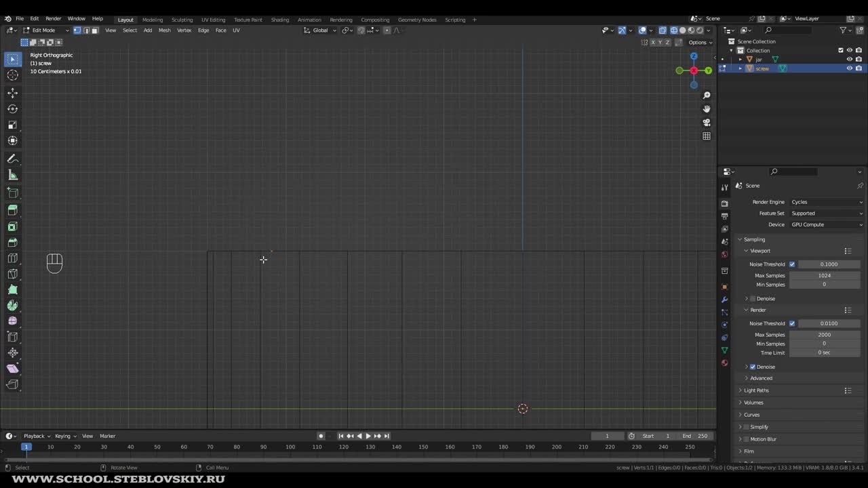Open the Options dropdown in viewport
Viewport: 868px width, 488px height.
pos(701,43)
